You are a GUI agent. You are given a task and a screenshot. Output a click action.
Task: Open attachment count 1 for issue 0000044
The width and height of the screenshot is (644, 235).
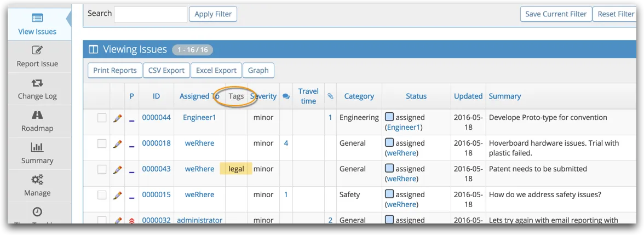330,117
